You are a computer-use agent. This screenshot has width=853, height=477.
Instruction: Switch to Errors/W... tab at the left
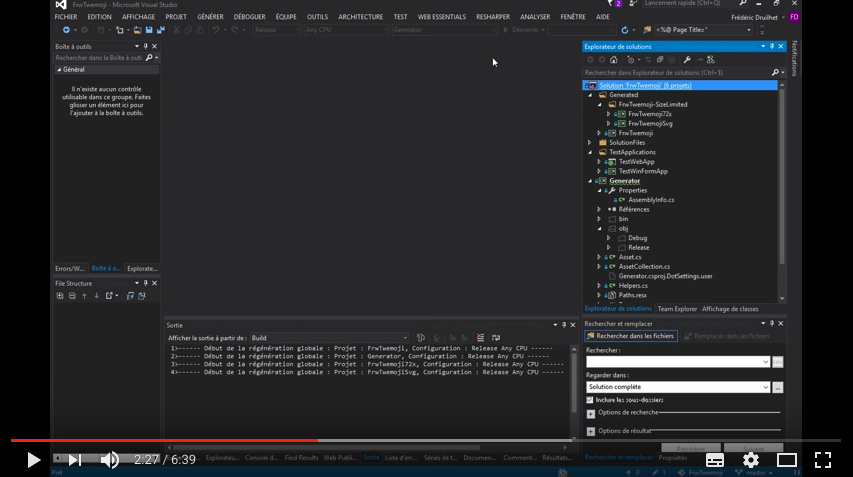pos(70,269)
